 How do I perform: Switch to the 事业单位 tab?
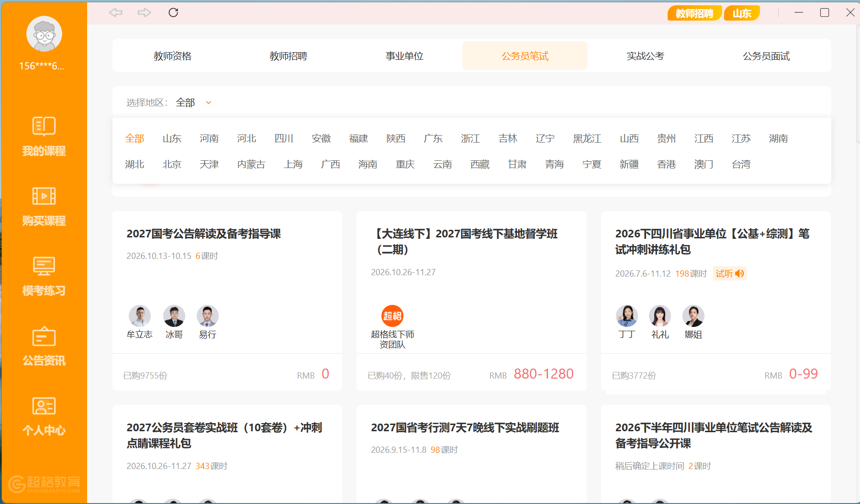(x=404, y=56)
